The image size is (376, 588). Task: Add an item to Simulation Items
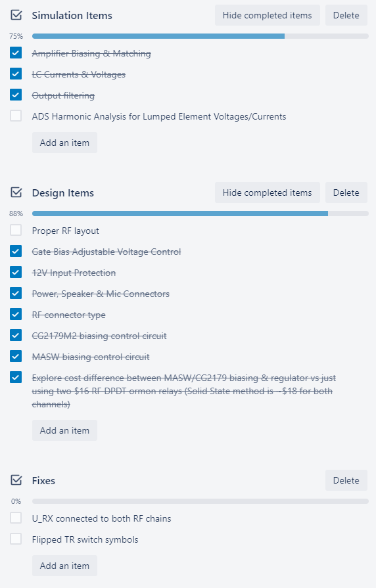point(64,143)
